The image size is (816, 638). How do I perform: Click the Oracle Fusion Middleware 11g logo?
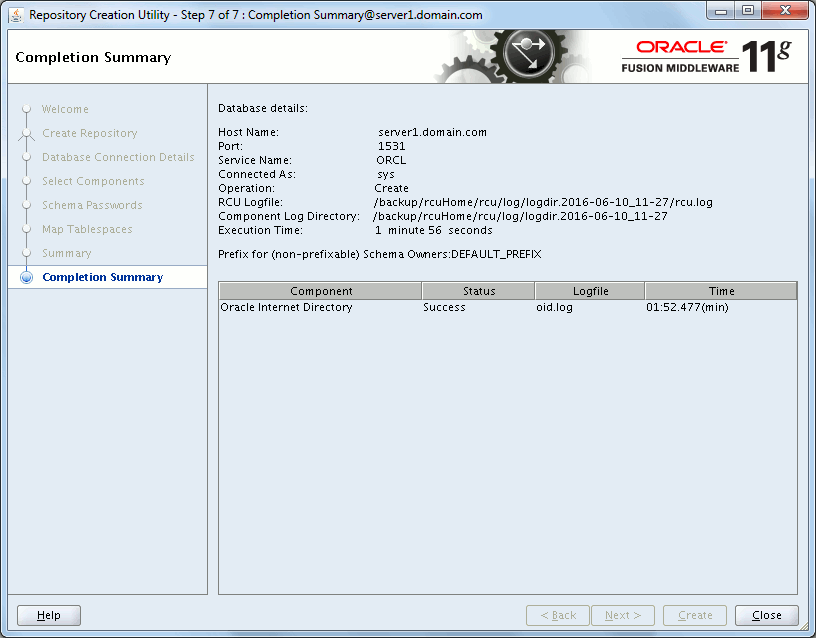tap(706, 56)
